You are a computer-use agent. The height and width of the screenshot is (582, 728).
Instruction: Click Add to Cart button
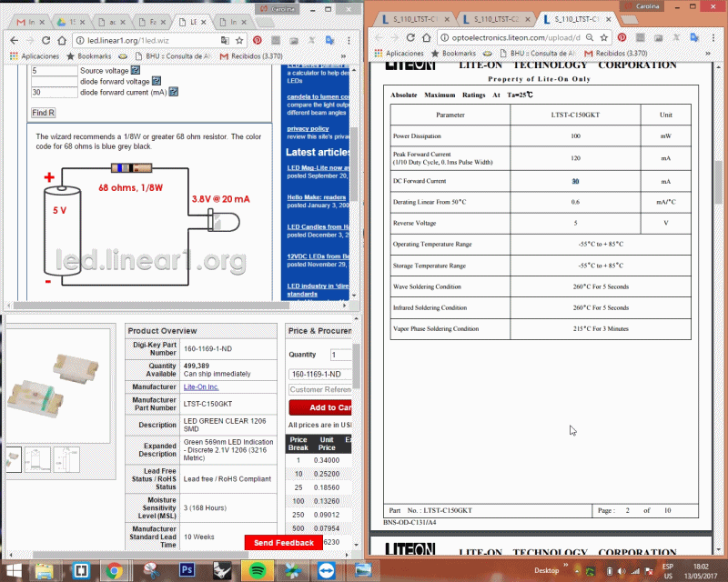coord(320,407)
